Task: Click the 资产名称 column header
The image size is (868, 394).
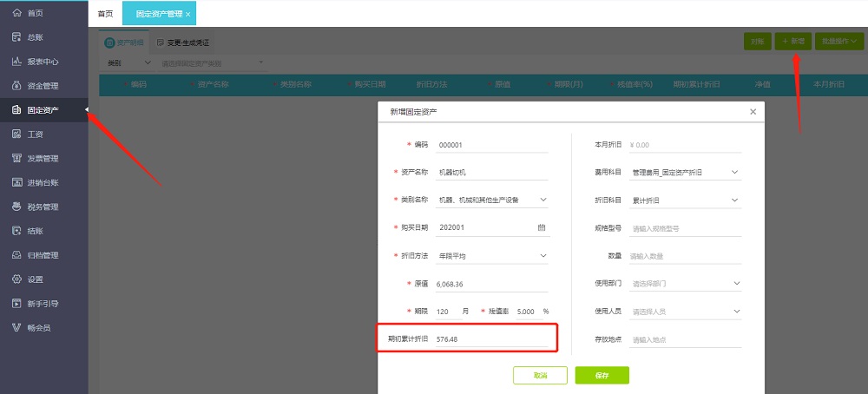Action: coord(214,85)
